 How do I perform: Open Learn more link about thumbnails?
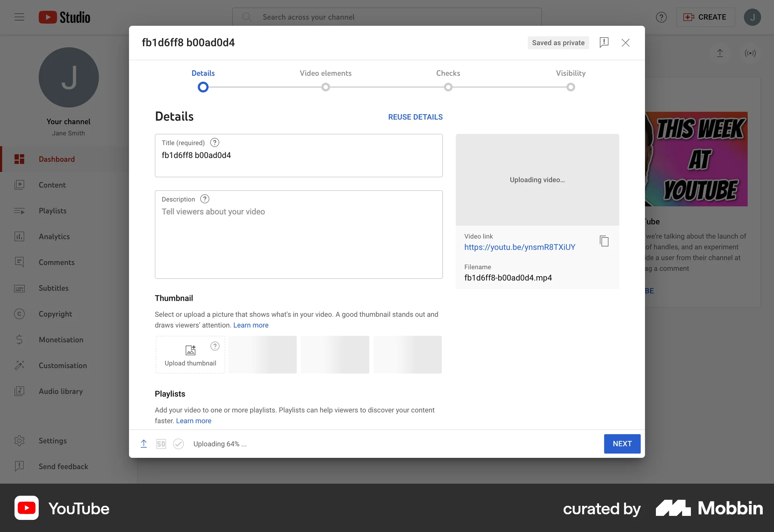251,325
